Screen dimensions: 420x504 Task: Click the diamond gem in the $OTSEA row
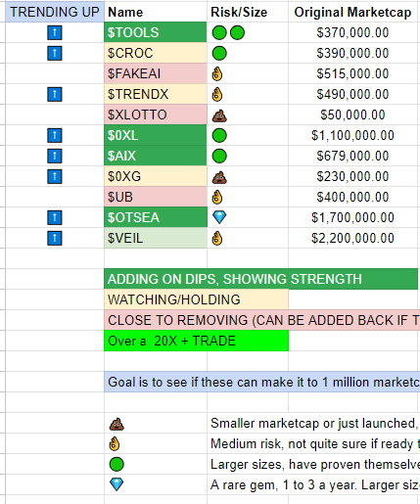pyautogui.click(x=219, y=217)
